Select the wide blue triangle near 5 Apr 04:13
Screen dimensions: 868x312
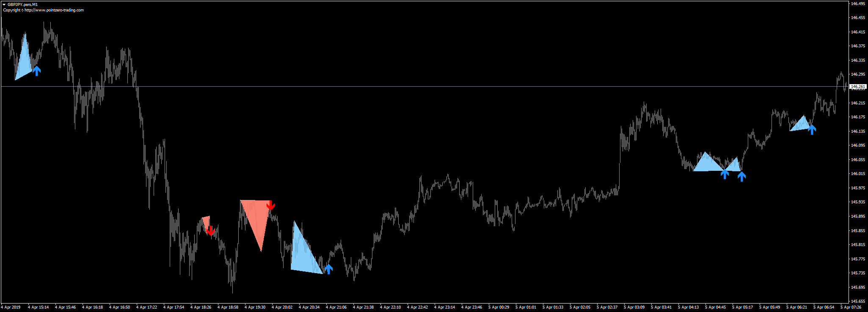pyautogui.click(x=706, y=164)
